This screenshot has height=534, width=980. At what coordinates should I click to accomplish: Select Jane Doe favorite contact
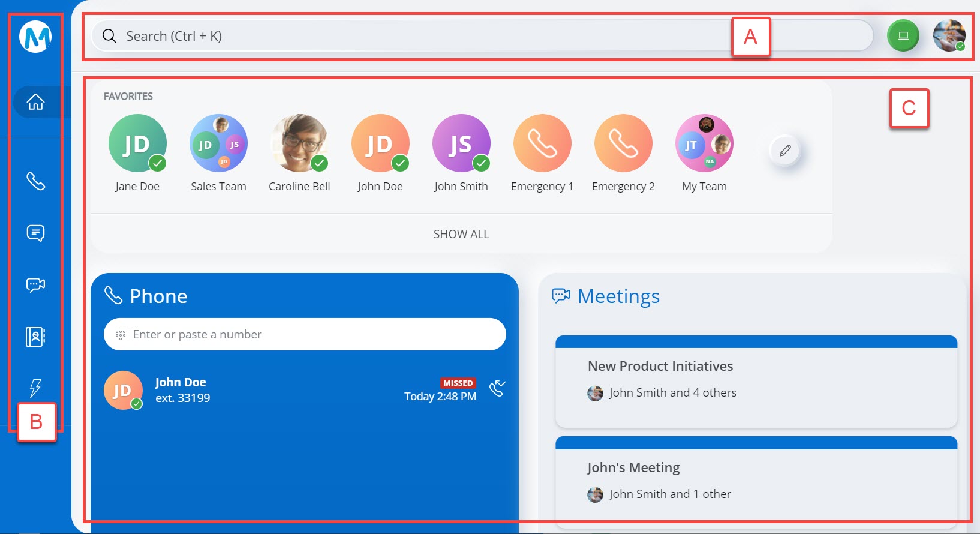(137, 144)
